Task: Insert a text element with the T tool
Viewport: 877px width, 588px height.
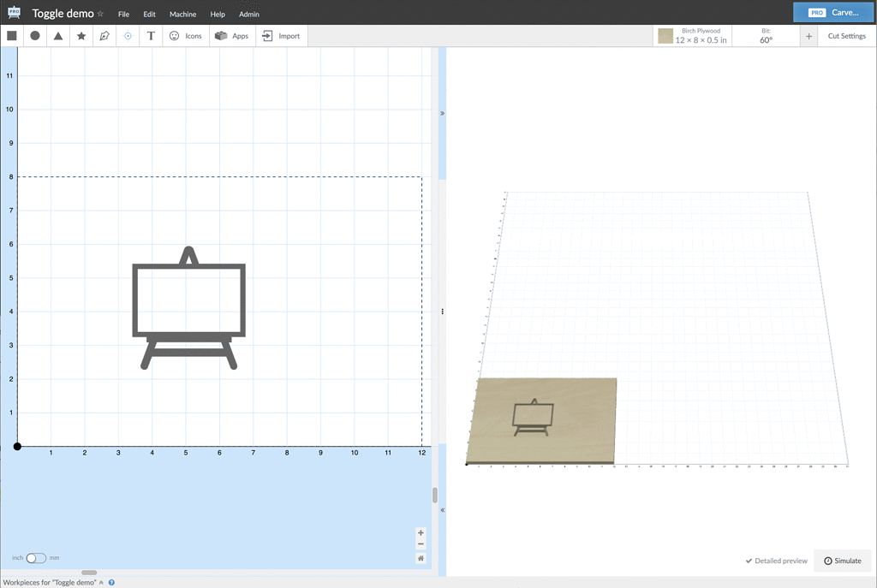Action: click(x=151, y=35)
